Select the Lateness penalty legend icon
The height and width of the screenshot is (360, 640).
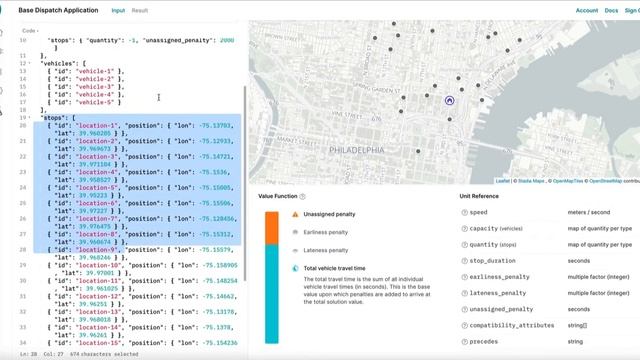(295, 250)
